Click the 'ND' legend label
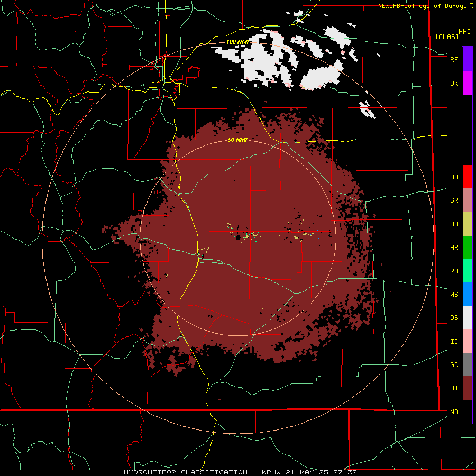 [x=454, y=411]
